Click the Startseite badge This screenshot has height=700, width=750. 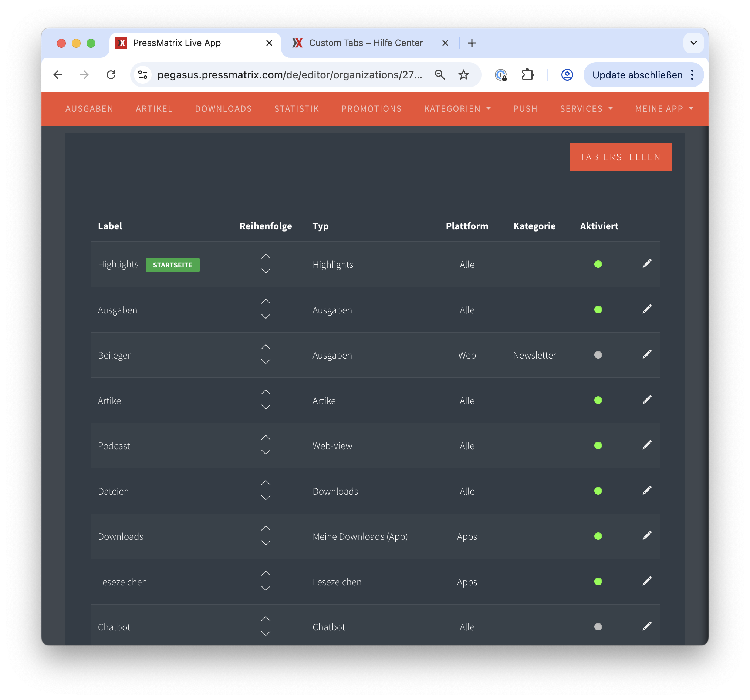(172, 265)
